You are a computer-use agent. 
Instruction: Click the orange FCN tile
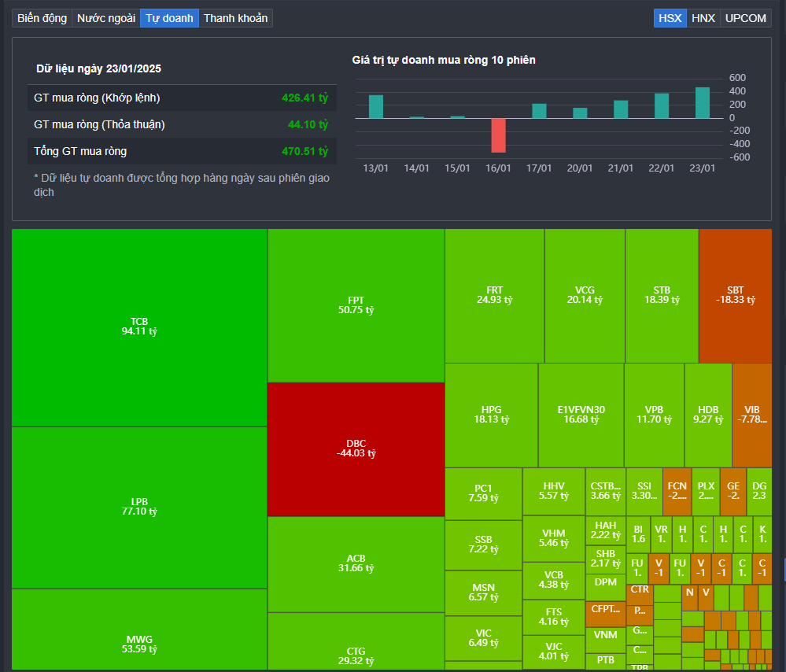(677, 492)
